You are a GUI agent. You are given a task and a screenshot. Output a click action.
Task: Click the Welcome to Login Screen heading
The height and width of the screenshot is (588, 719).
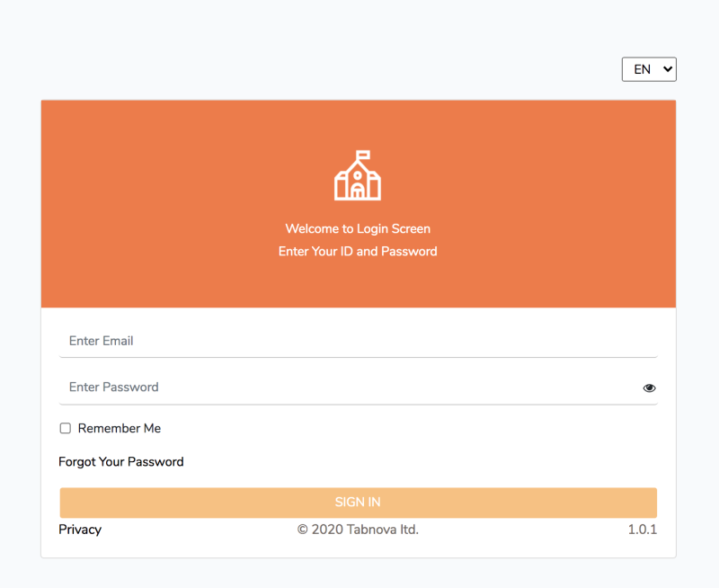click(x=358, y=229)
